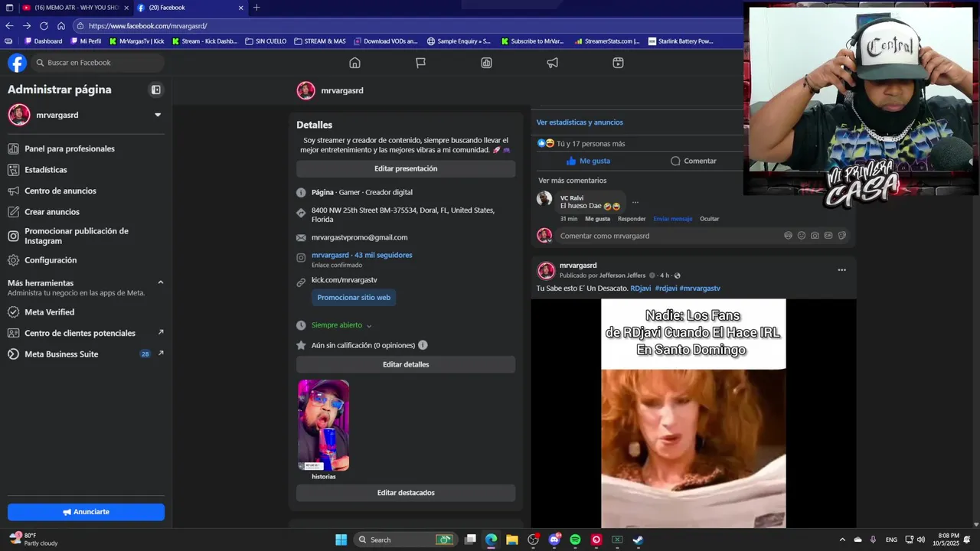
Task: Open a new browser tab
Action: [256, 8]
